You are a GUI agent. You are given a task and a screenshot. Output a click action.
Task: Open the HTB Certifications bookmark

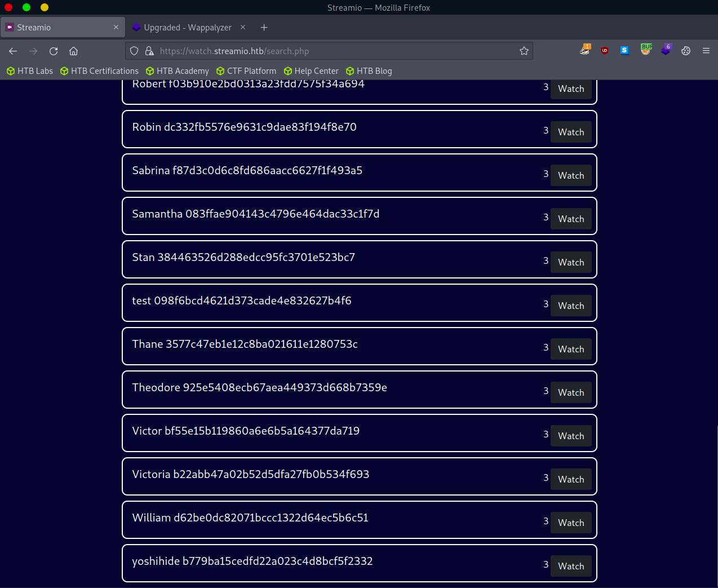99,71
